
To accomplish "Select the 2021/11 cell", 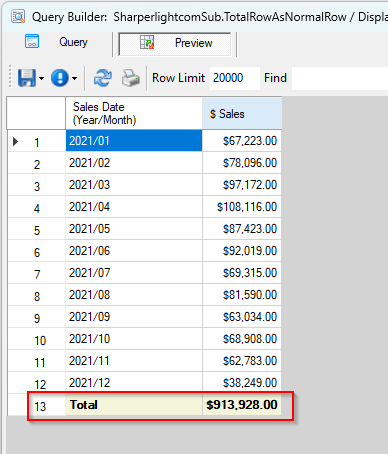I will click(134, 361).
